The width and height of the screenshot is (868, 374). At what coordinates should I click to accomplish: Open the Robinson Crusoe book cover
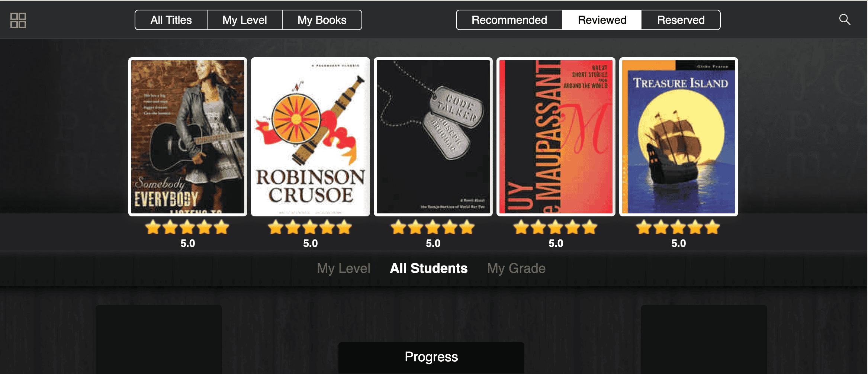pos(311,137)
